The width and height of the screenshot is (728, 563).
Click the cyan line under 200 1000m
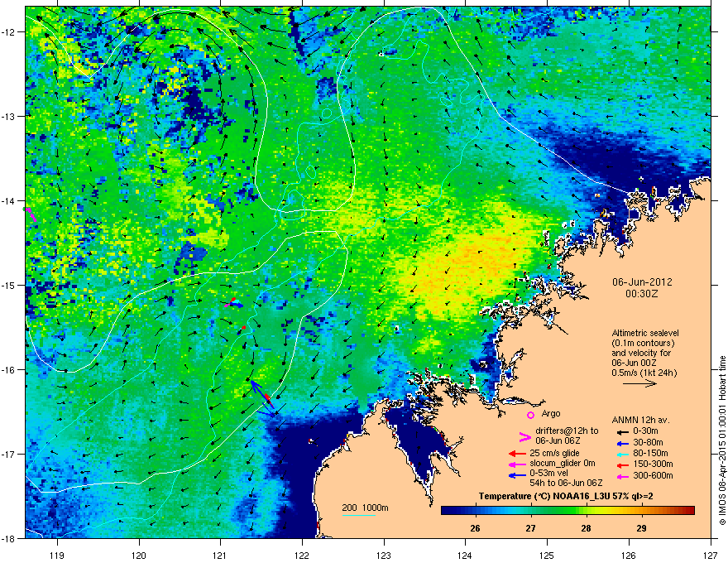358,515
